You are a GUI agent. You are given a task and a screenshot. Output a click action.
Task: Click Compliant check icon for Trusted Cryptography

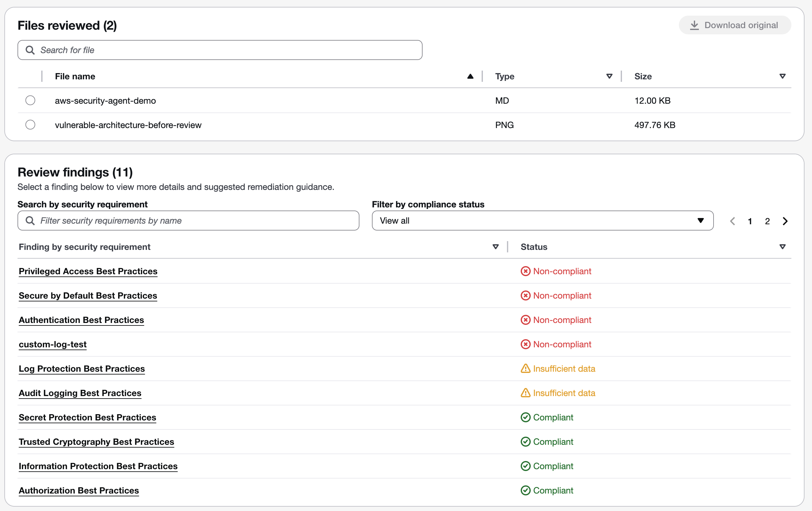pyautogui.click(x=525, y=442)
